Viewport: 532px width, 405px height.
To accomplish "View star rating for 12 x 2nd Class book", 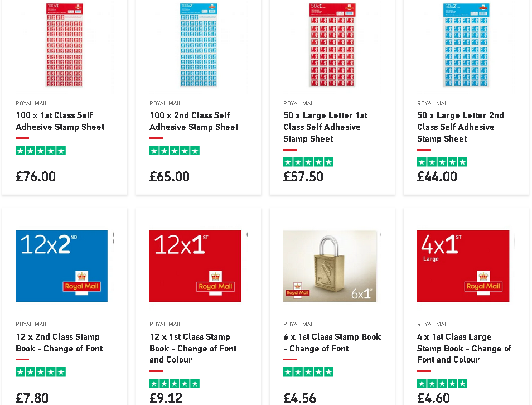I will [x=41, y=372].
